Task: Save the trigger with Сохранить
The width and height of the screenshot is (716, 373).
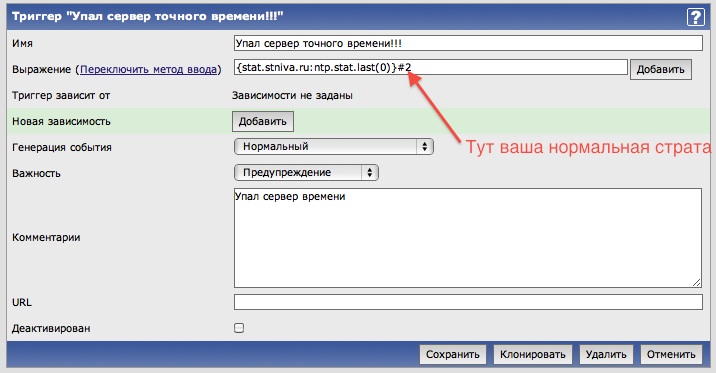Action: click(x=453, y=354)
